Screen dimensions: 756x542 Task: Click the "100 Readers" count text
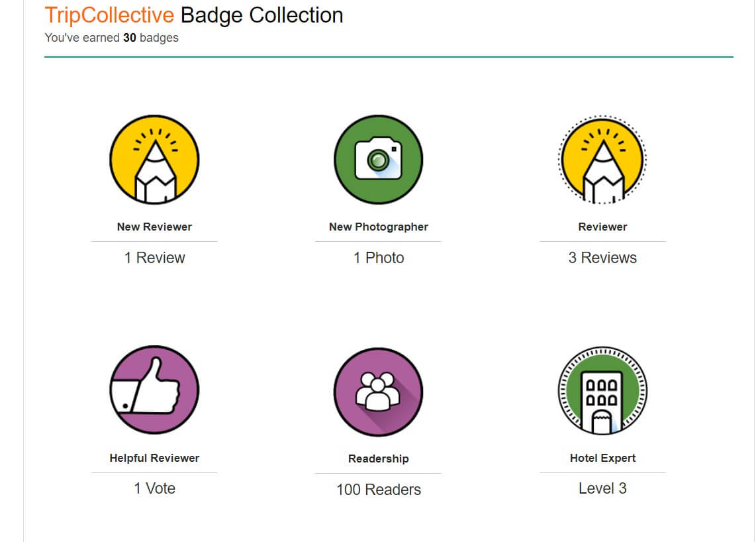point(378,490)
